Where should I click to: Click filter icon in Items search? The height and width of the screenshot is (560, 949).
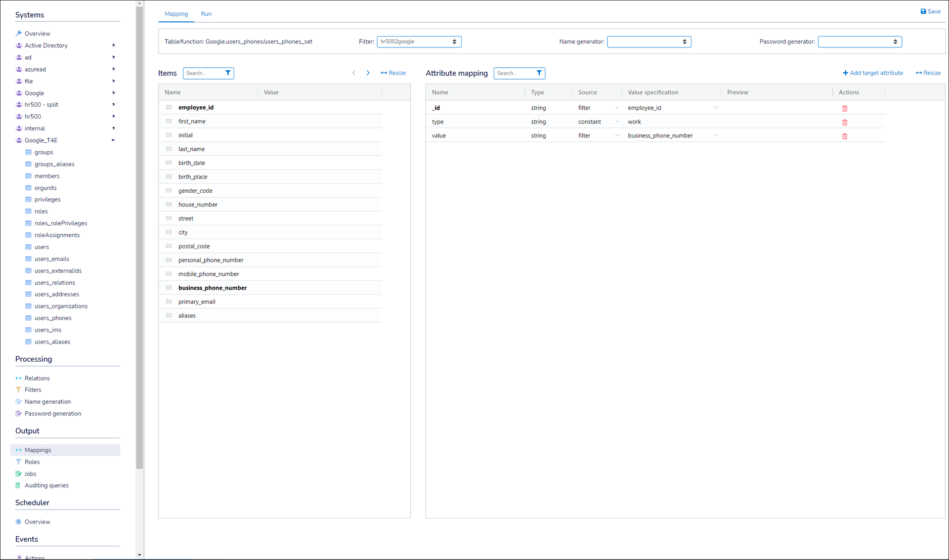coord(228,73)
